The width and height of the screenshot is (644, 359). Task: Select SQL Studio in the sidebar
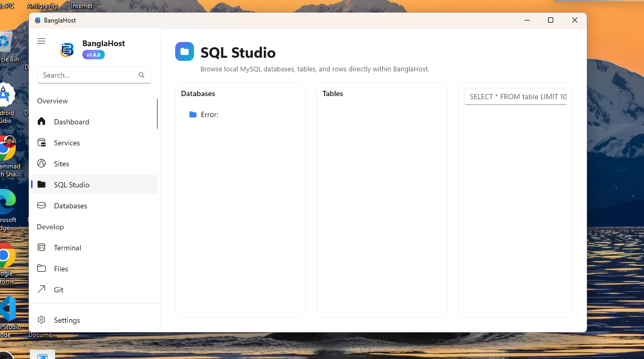click(x=94, y=184)
